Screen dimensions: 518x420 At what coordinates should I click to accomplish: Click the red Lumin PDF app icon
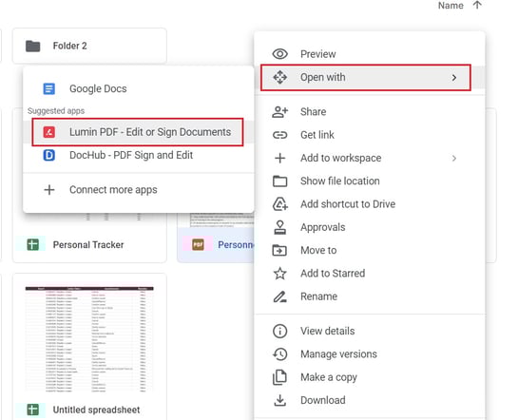point(49,132)
